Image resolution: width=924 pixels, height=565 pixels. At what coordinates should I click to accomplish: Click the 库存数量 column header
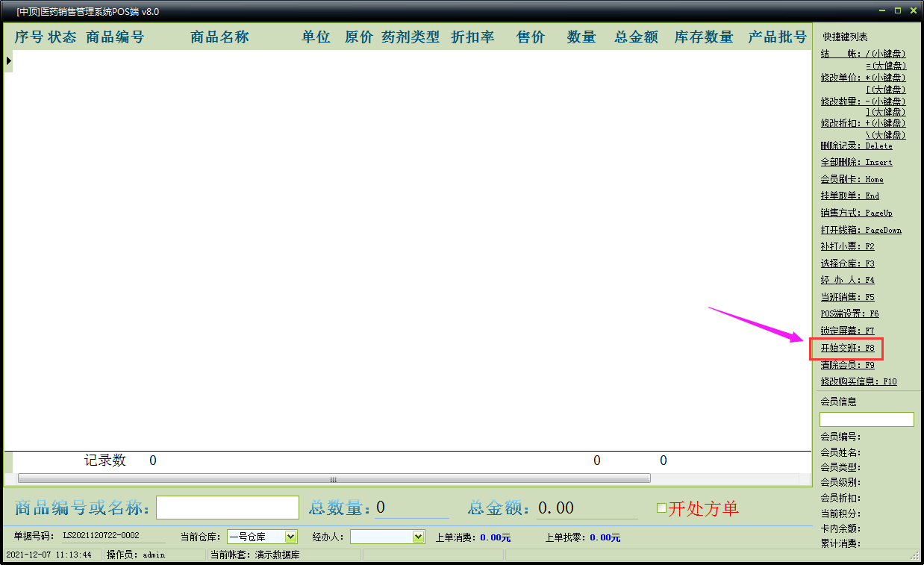[x=704, y=37]
